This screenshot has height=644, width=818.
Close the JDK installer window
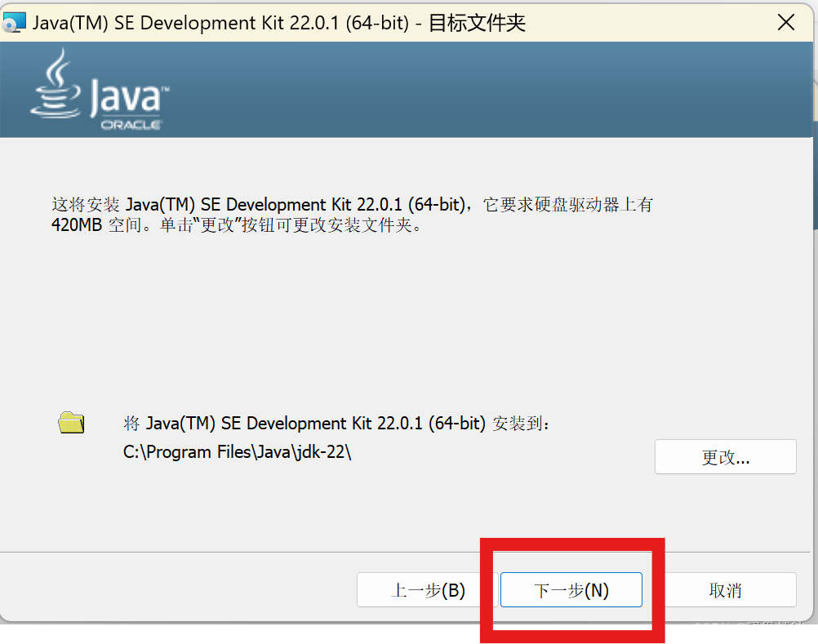[x=785, y=22]
